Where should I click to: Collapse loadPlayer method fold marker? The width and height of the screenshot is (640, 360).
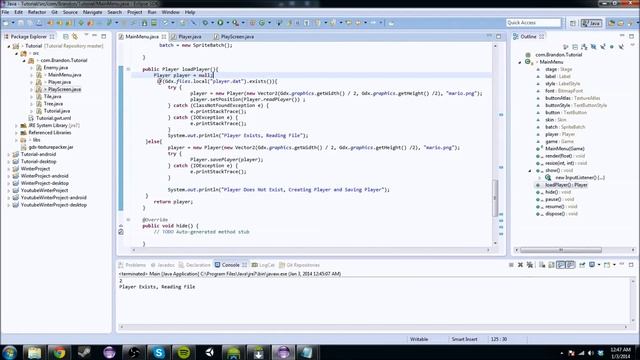point(128,69)
